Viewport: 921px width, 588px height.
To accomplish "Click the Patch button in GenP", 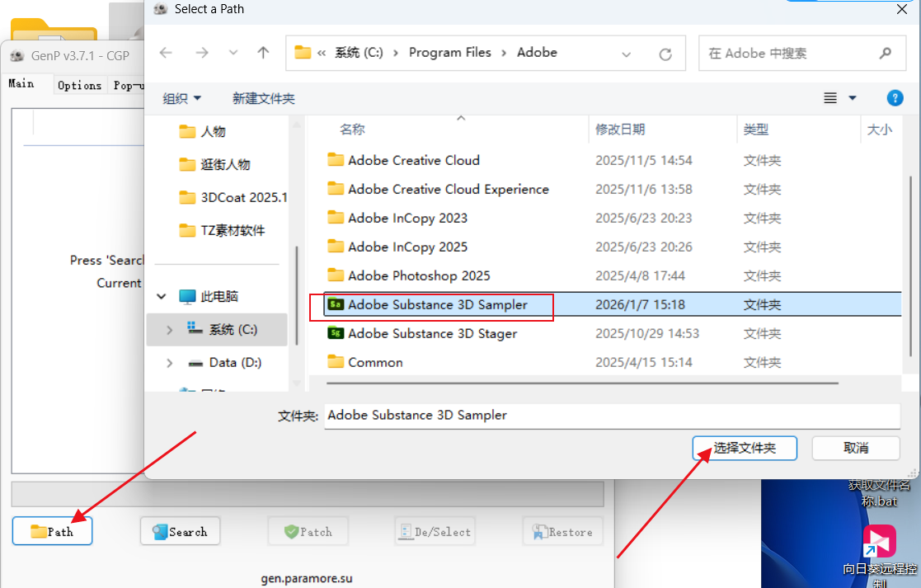I will click(x=308, y=532).
